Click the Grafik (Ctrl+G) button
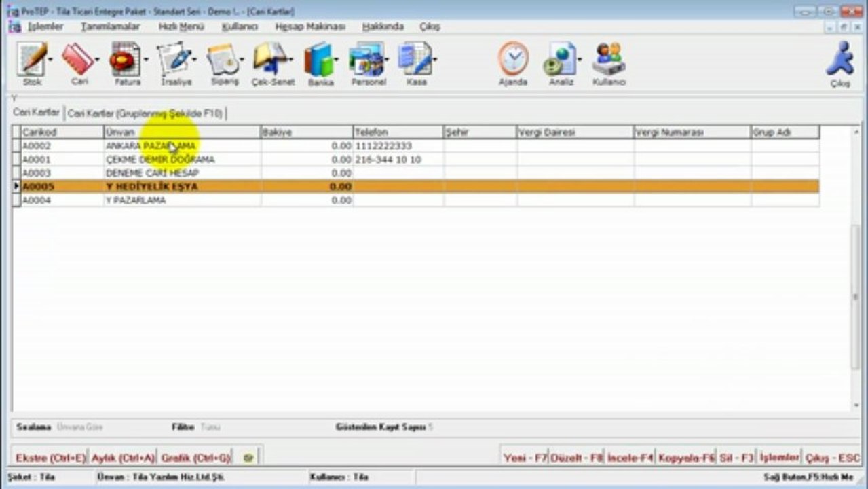 195,458
